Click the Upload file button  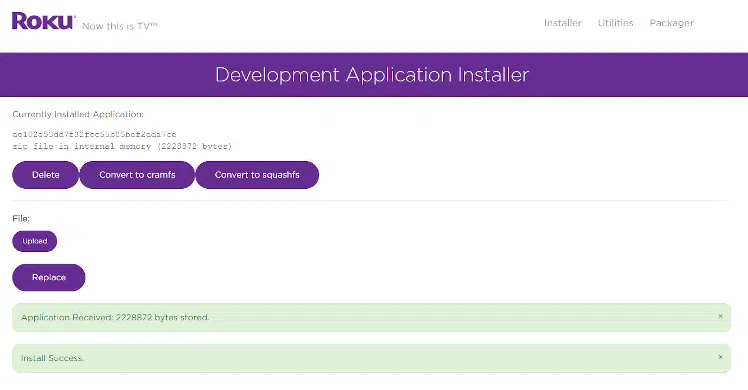pos(35,241)
